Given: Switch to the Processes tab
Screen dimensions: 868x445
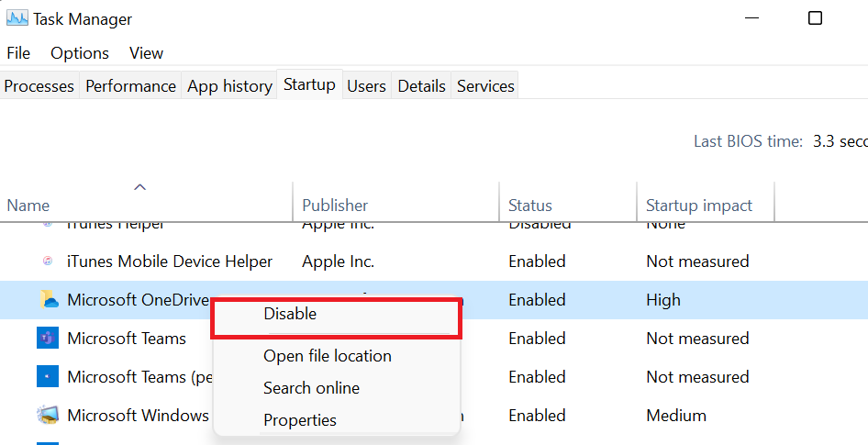Looking at the screenshot, I should (x=39, y=86).
